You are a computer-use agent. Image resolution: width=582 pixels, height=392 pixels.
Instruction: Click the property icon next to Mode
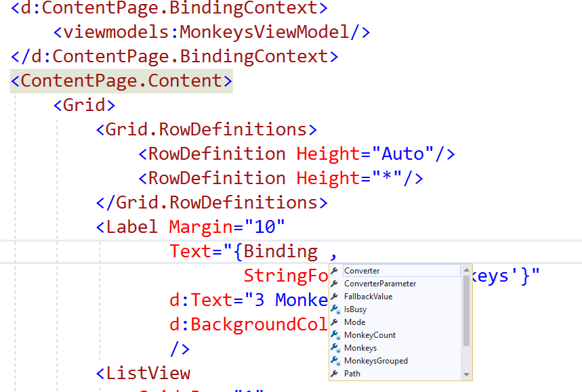(x=334, y=322)
